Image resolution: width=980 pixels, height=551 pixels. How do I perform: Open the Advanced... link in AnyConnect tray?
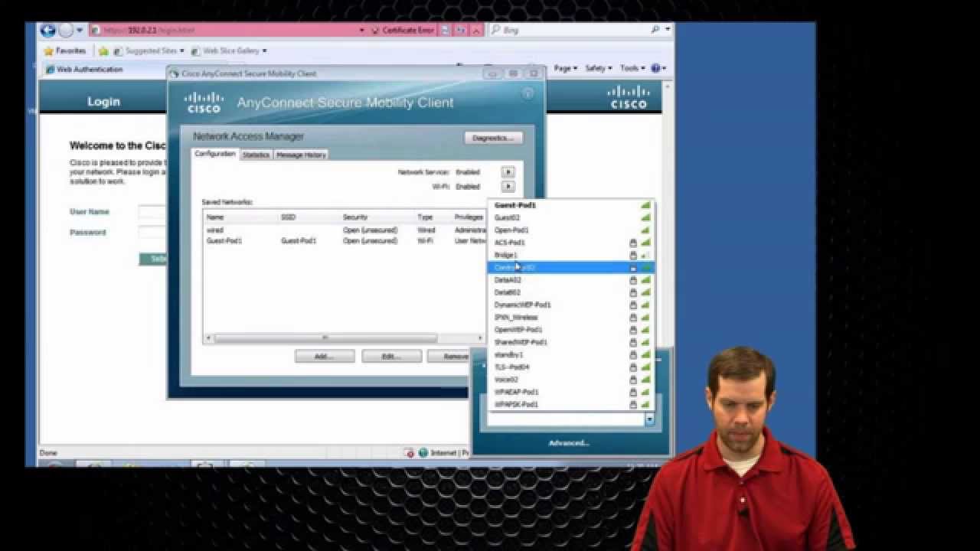(569, 443)
